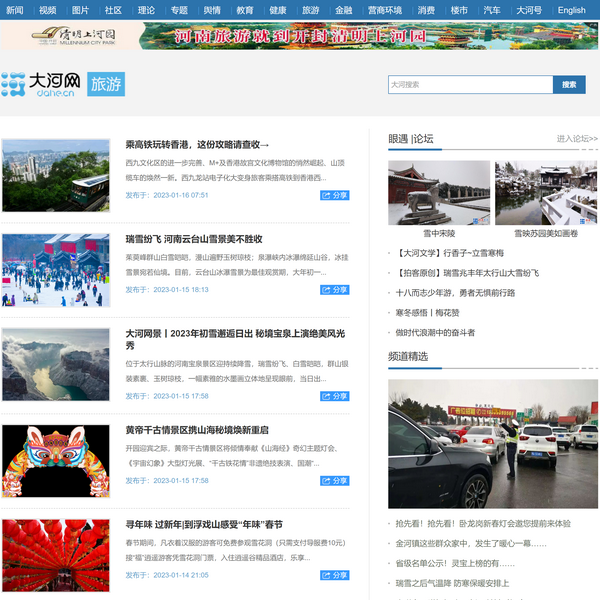Select 营商环境 in the top navigation
This screenshot has width=600, height=600.
pos(385,10)
